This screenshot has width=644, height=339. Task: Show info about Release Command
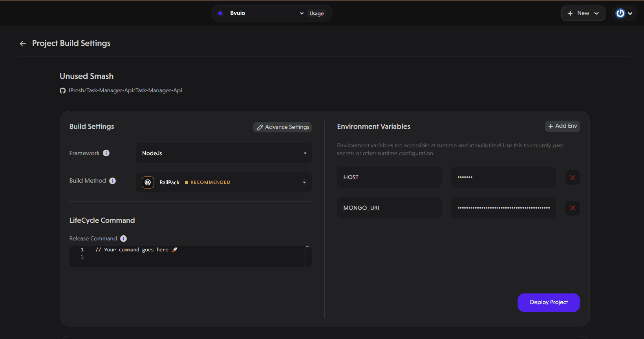123,238
